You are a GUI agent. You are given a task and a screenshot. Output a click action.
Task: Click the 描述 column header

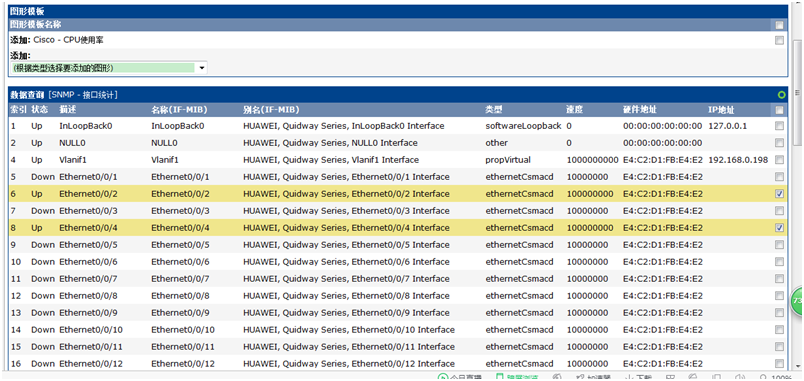68,110
